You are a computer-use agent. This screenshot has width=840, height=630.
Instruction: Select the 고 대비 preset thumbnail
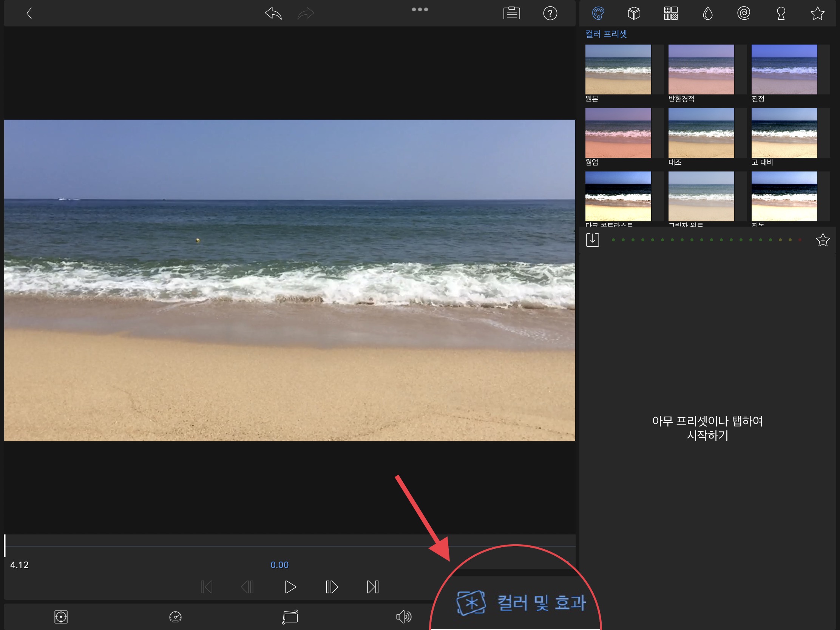[784, 133]
